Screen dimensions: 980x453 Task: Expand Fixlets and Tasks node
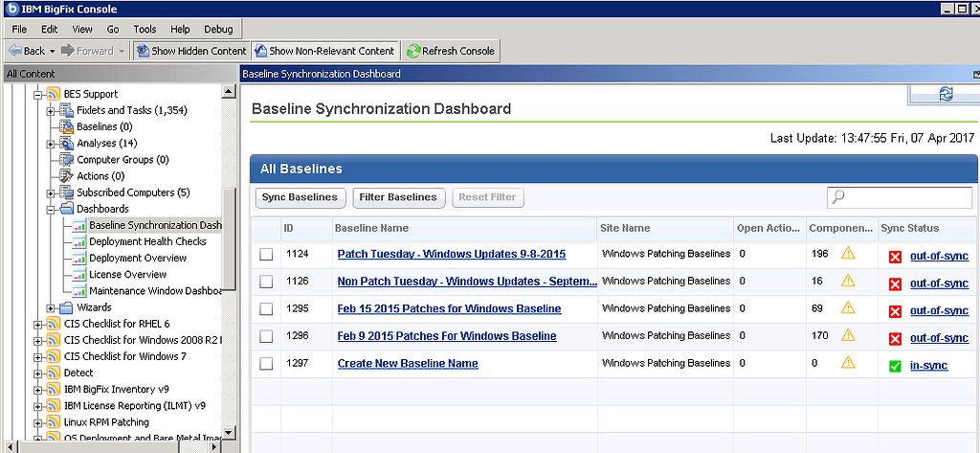point(51,111)
